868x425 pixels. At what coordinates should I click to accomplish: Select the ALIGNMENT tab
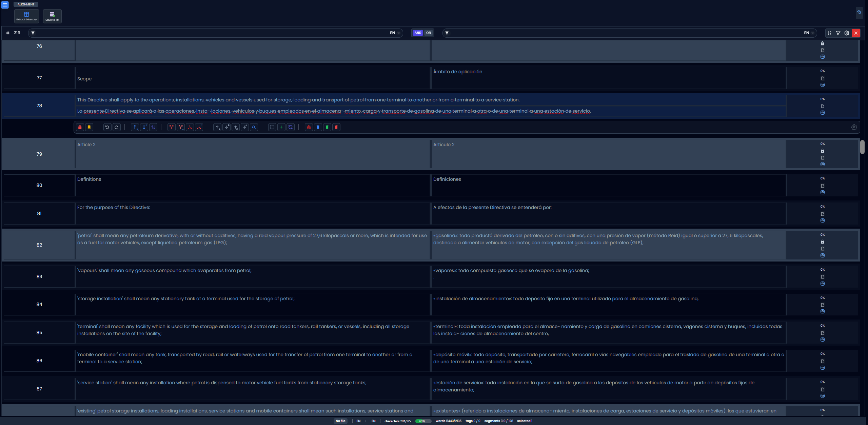(26, 4)
